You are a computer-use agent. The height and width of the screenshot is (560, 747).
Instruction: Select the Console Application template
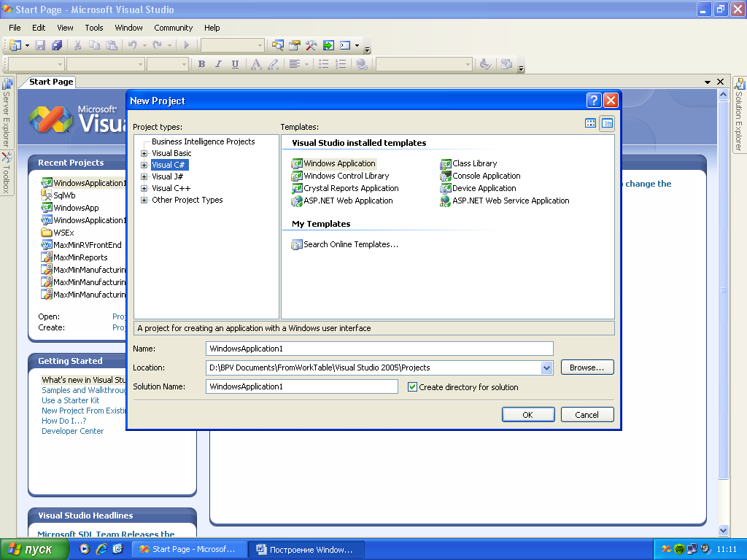481,176
